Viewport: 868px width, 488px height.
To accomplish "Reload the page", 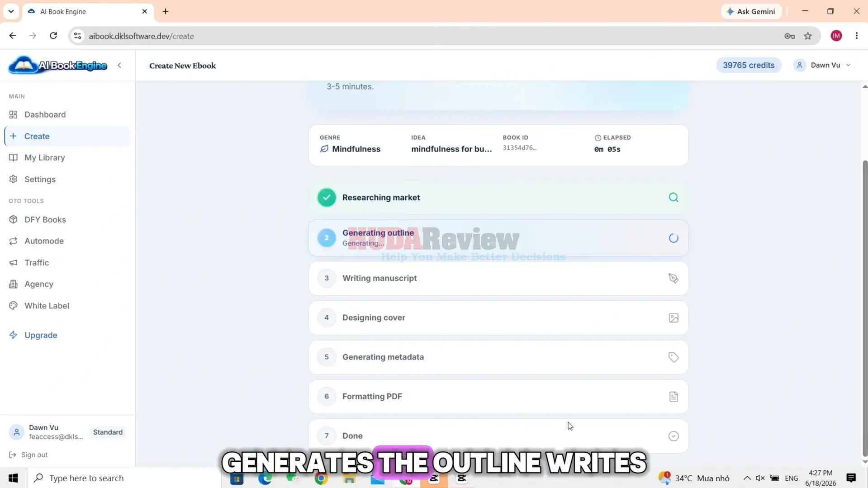I will tap(53, 36).
